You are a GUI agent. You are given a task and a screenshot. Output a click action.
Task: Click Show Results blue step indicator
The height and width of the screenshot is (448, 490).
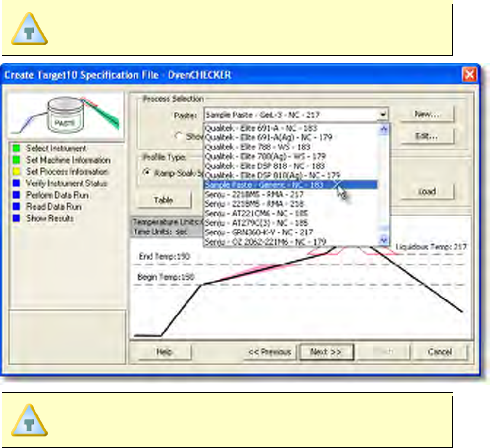point(16,218)
